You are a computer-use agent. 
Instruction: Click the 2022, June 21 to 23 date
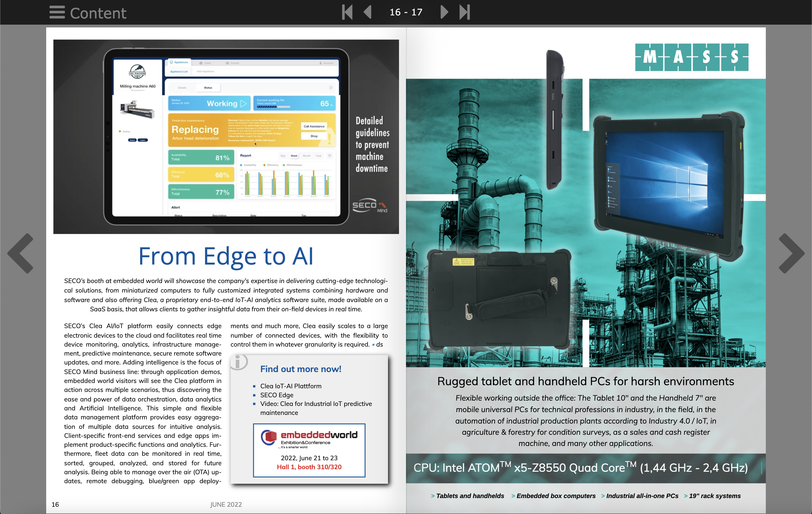(309, 458)
